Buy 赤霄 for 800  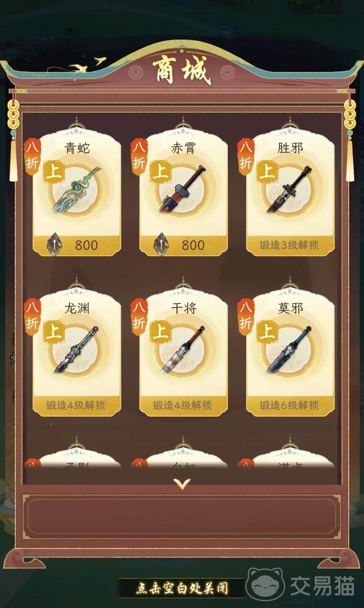[x=183, y=245]
